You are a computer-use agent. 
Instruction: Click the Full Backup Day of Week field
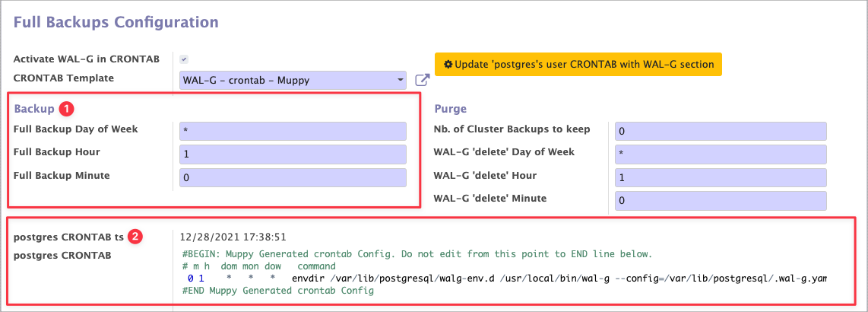coord(293,131)
